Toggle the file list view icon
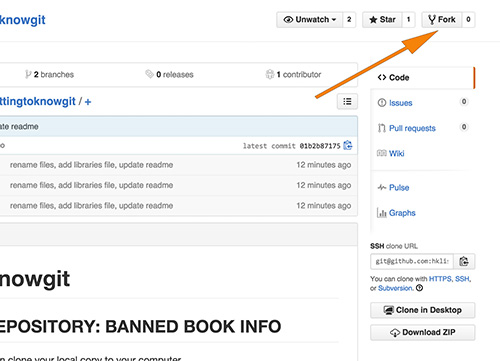This screenshot has width=500, height=361. pos(347,101)
